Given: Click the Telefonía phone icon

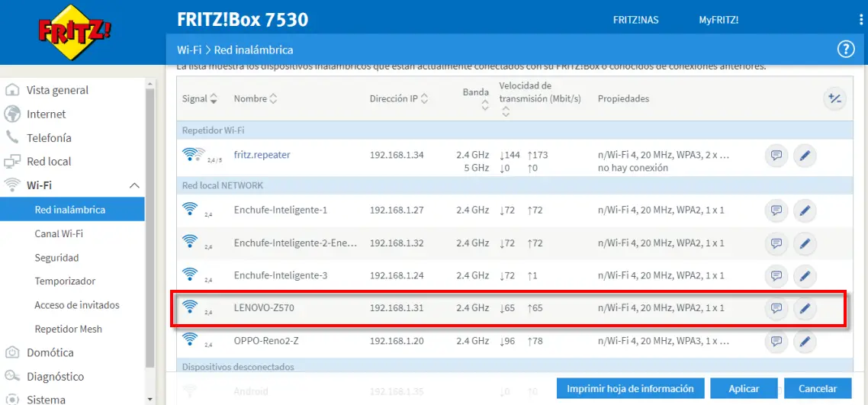Looking at the screenshot, I should (x=12, y=138).
